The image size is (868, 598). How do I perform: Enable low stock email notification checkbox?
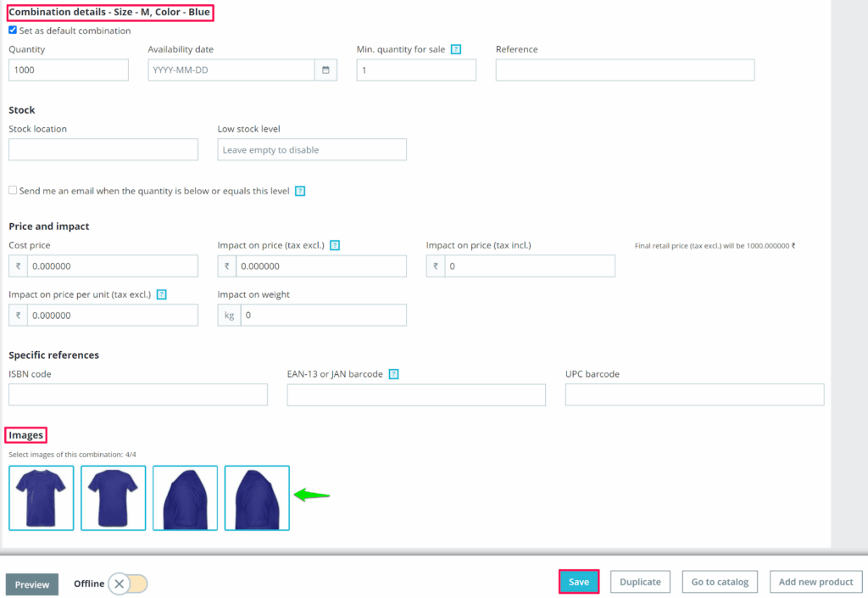[x=13, y=191]
